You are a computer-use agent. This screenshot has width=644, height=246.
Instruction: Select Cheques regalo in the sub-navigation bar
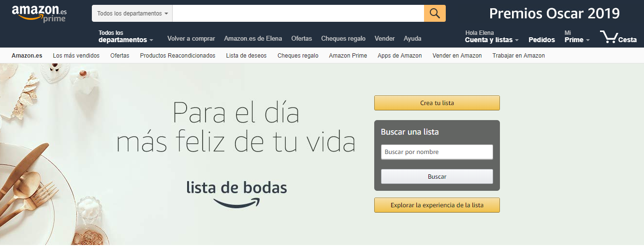pos(298,56)
